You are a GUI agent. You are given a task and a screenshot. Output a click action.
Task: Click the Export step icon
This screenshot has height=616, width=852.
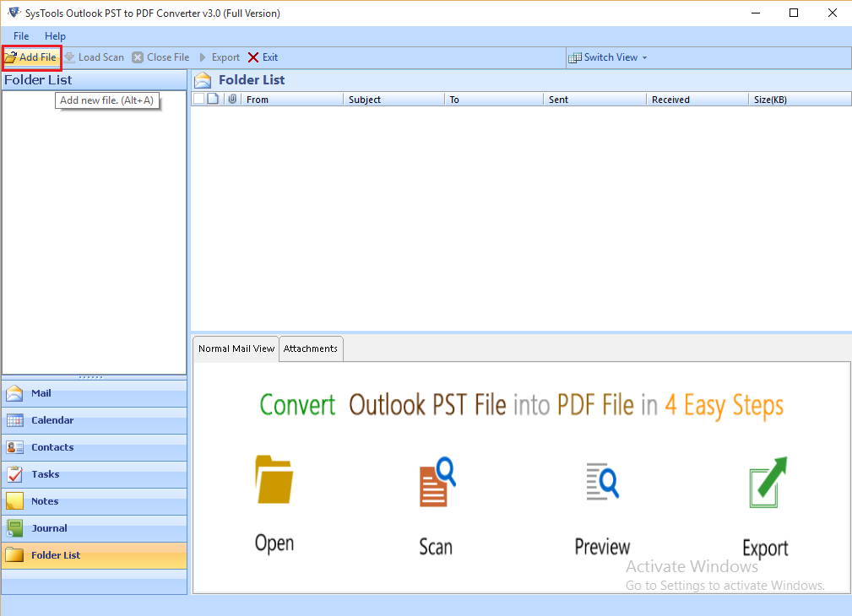coord(765,480)
